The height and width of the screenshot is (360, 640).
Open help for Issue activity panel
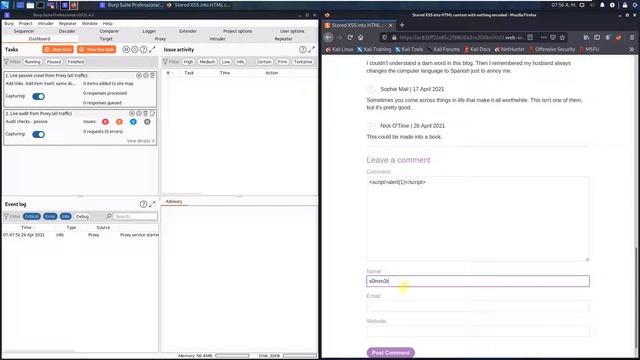(302, 49)
